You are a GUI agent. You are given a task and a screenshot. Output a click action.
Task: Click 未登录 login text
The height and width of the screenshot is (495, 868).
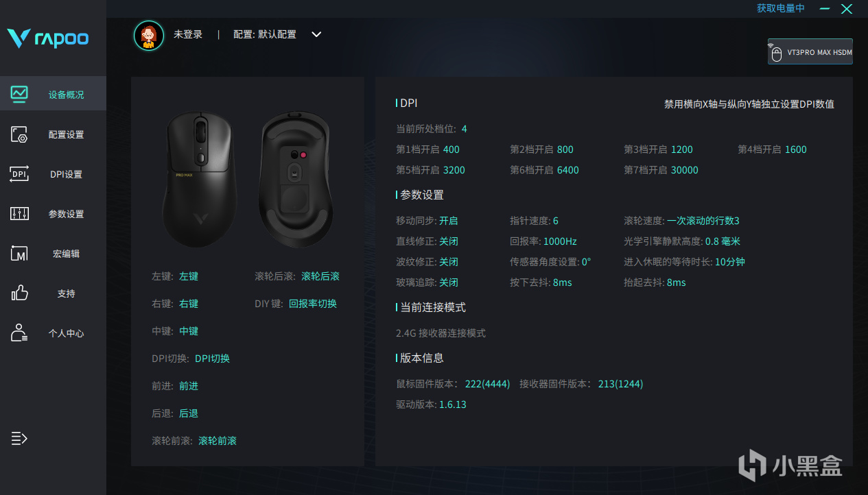[188, 34]
